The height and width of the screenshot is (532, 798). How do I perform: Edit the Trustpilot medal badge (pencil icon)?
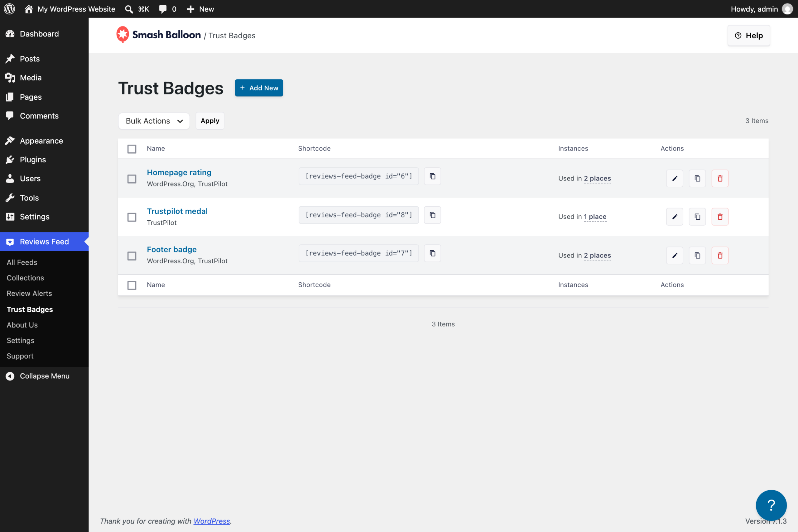point(675,217)
